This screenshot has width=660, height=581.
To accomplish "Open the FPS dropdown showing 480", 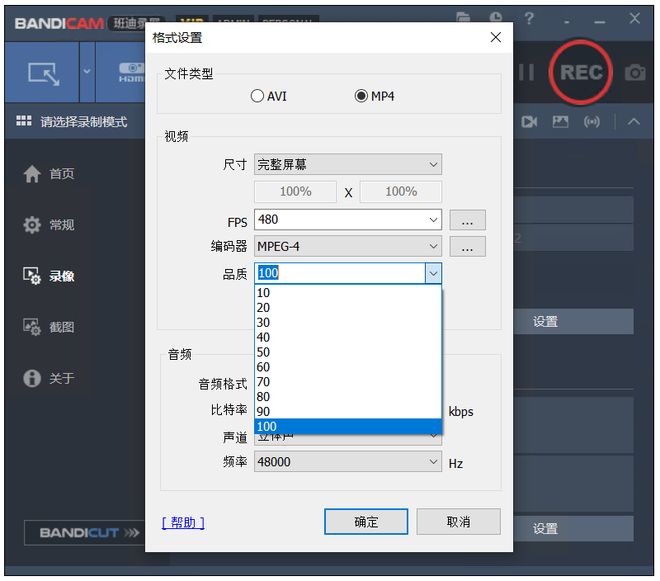I will click(348, 219).
